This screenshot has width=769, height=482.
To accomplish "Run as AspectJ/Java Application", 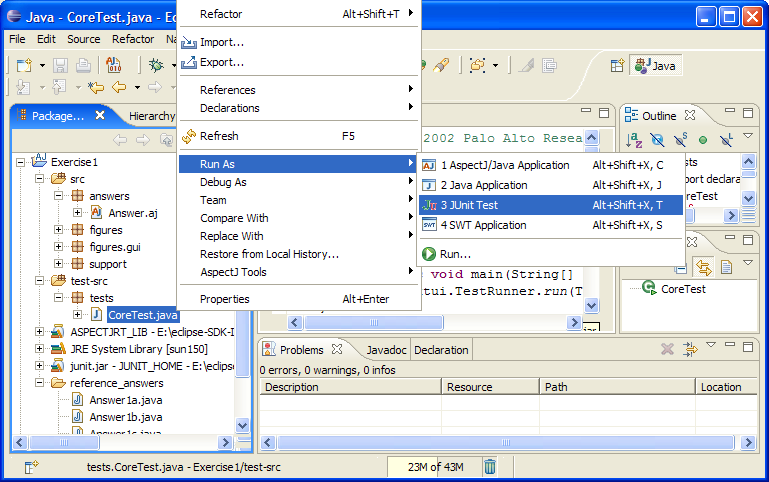I will tap(551, 165).
